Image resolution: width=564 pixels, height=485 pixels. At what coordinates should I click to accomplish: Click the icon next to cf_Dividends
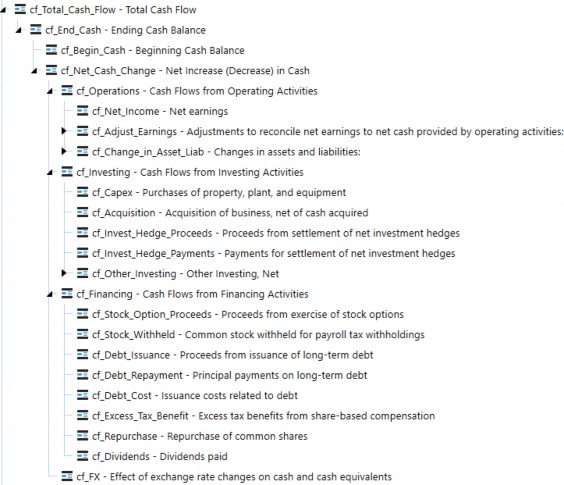coord(82,456)
